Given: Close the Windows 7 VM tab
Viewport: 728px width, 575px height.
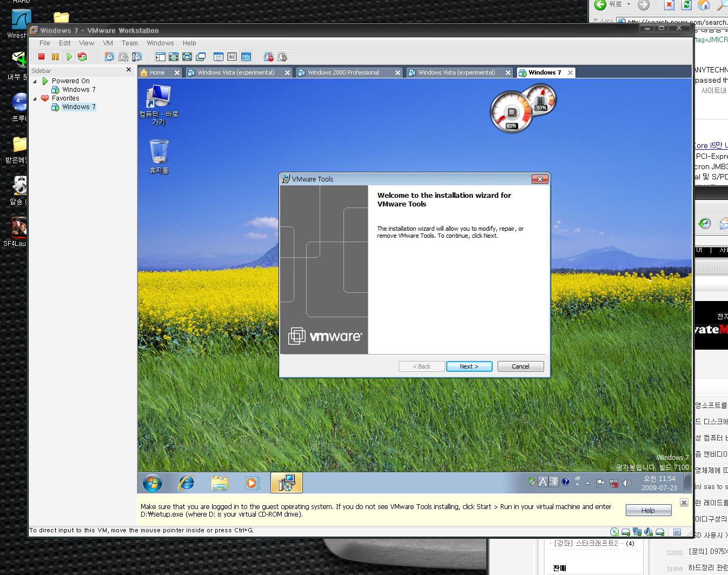Looking at the screenshot, I should pyautogui.click(x=570, y=72).
